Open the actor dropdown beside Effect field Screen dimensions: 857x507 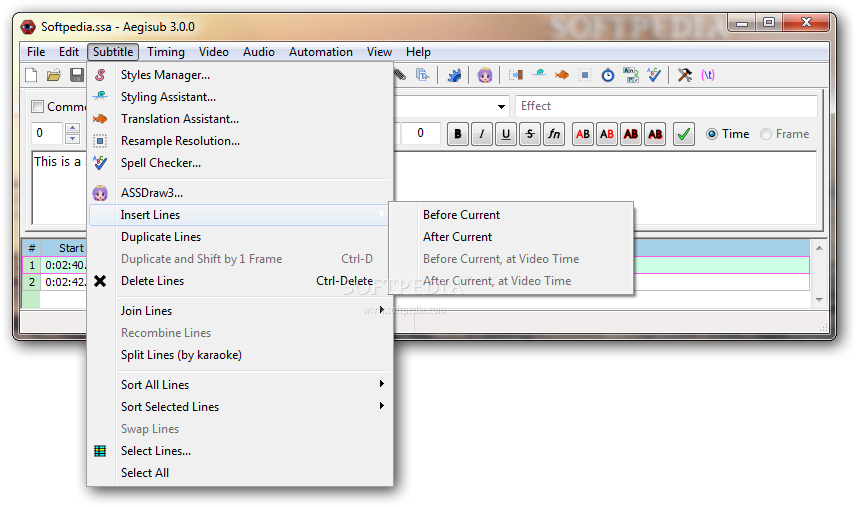[x=501, y=107]
